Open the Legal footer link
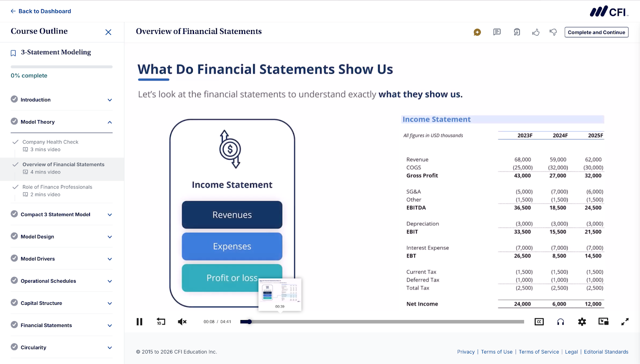This screenshot has width=640, height=364. [x=572, y=352]
